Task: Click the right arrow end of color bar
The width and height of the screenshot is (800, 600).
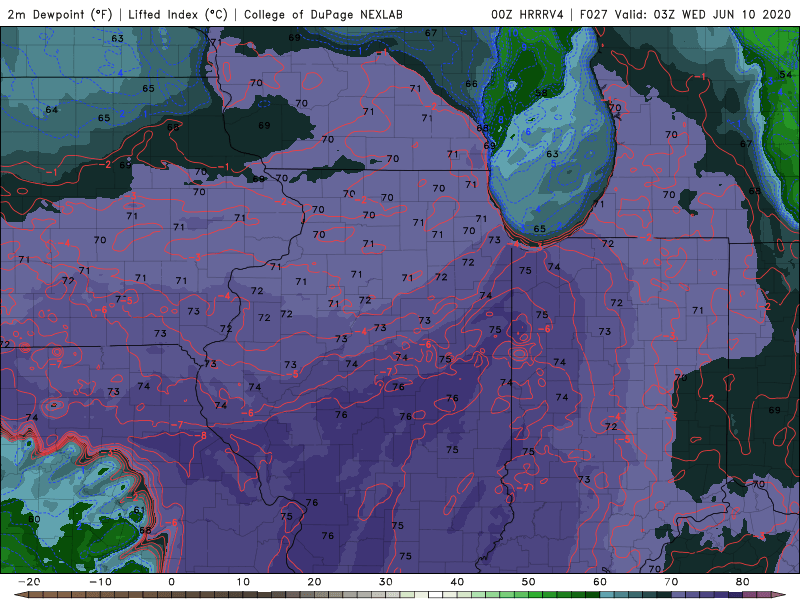Action: click(x=781, y=595)
